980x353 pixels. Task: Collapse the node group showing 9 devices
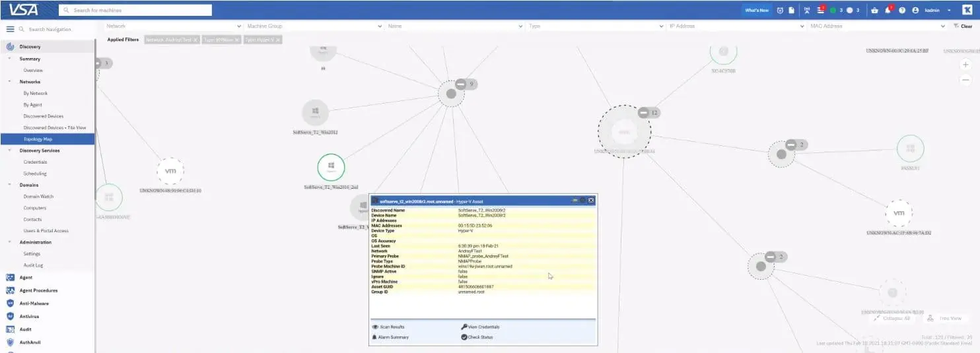point(460,84)
